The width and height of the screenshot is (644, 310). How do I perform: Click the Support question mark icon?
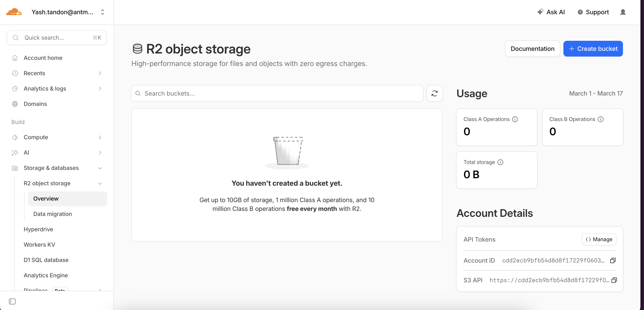click(x=580, y=12)
